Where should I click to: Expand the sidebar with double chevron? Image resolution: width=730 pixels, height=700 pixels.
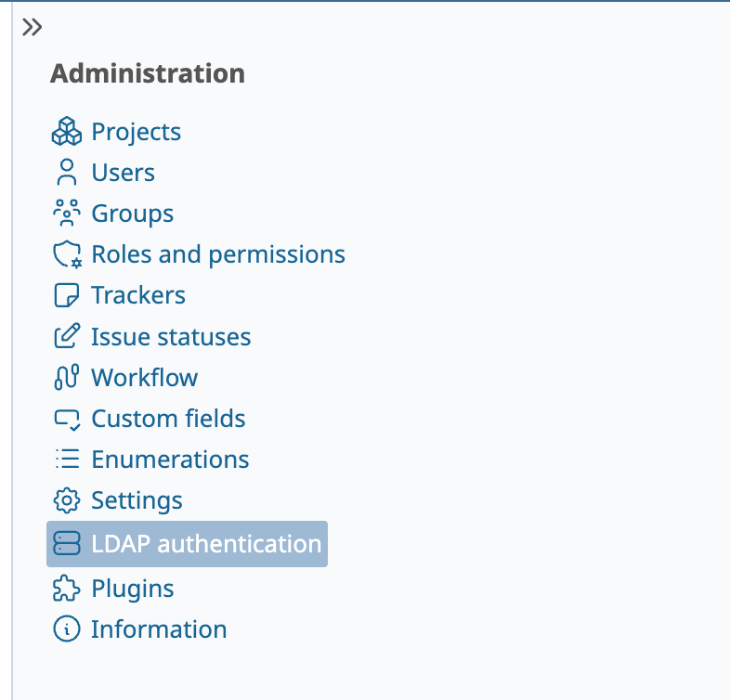point(33,27)
